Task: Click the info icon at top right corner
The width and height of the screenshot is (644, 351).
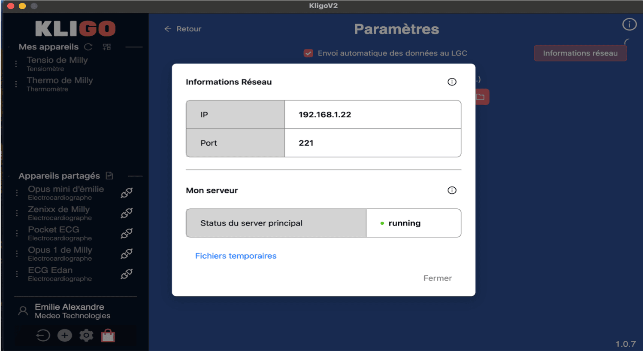Action: point(629,24)
